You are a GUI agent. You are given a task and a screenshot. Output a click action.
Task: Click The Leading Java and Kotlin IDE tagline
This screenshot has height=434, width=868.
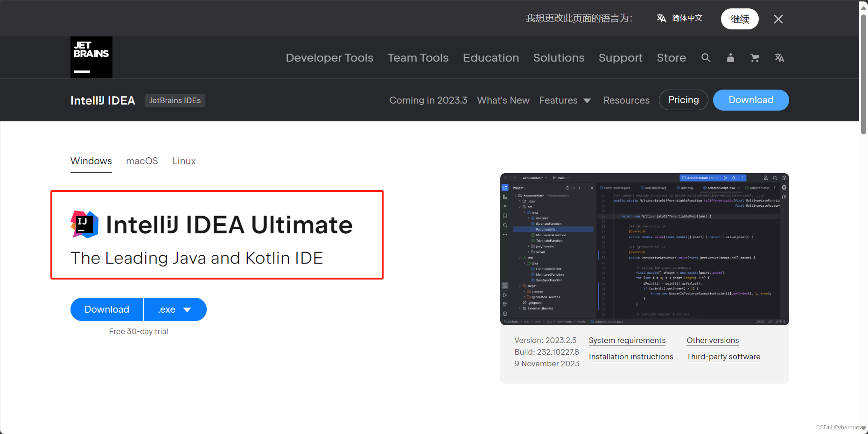197,258
